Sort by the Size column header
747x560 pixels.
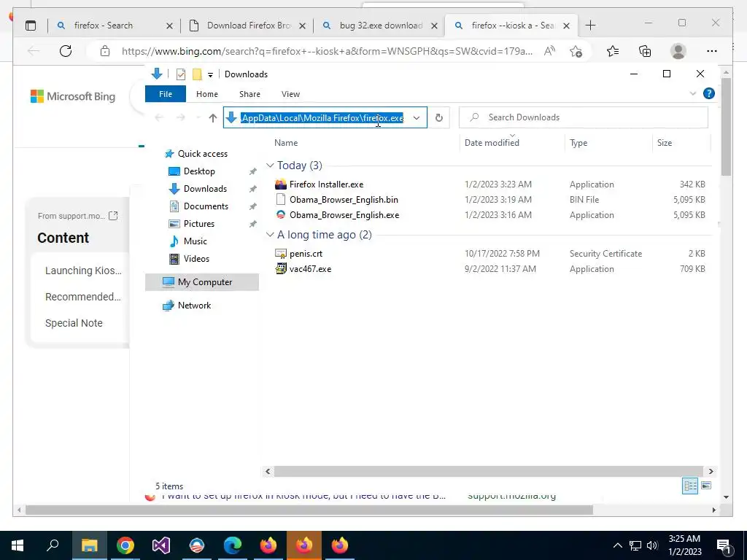coord(664,143)
